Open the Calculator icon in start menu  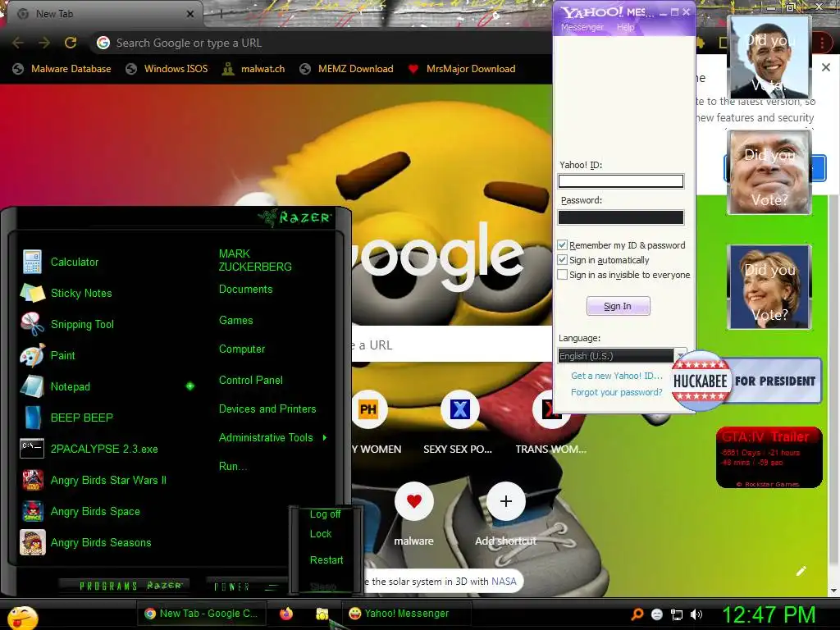[x=32, y=262]
